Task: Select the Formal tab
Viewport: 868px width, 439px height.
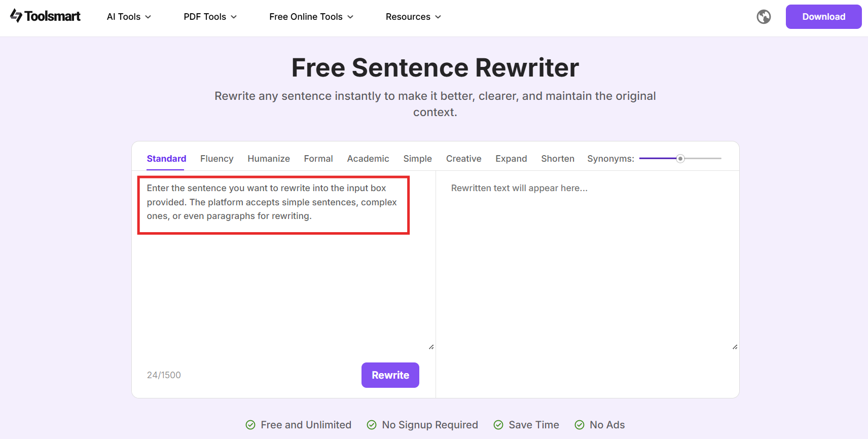Action: [x=318, y=159]
